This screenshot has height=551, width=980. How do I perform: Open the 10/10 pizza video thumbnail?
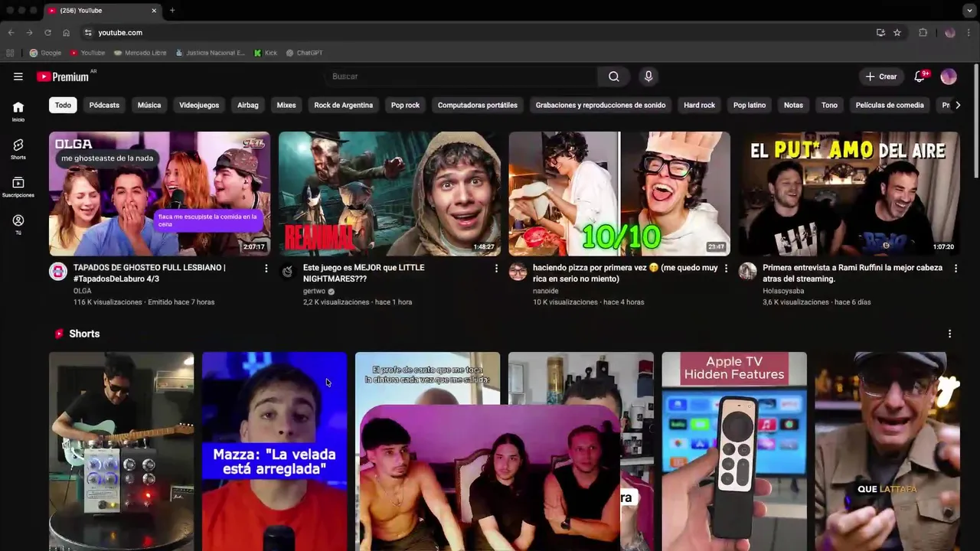(x=619, y=194)
